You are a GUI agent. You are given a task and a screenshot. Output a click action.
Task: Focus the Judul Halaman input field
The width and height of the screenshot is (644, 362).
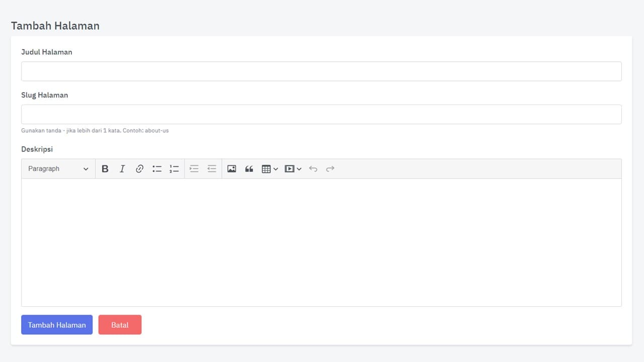(x=321, y=71)
